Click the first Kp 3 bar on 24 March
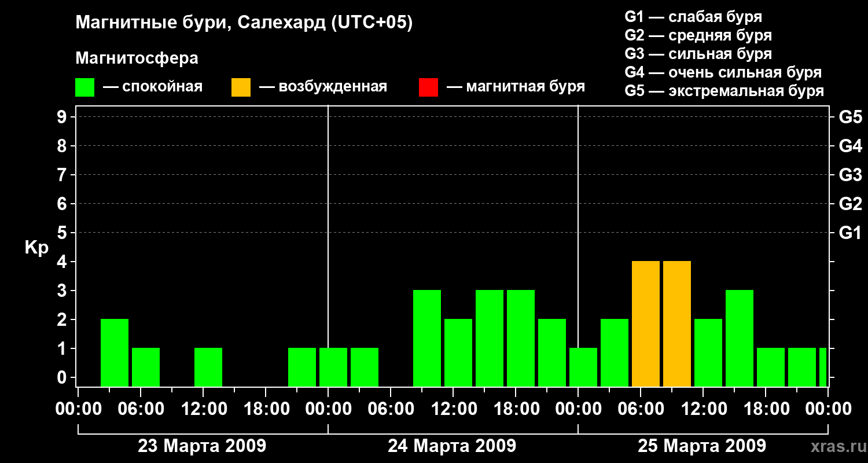Screen dimensions: 868x463 pos(427,338)
